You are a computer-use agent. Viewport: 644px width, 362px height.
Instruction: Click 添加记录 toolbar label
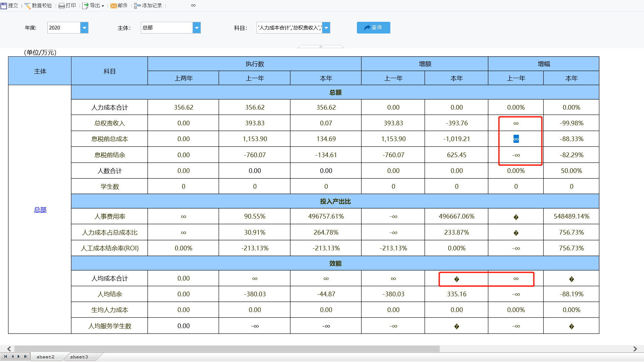pos(152,5)
